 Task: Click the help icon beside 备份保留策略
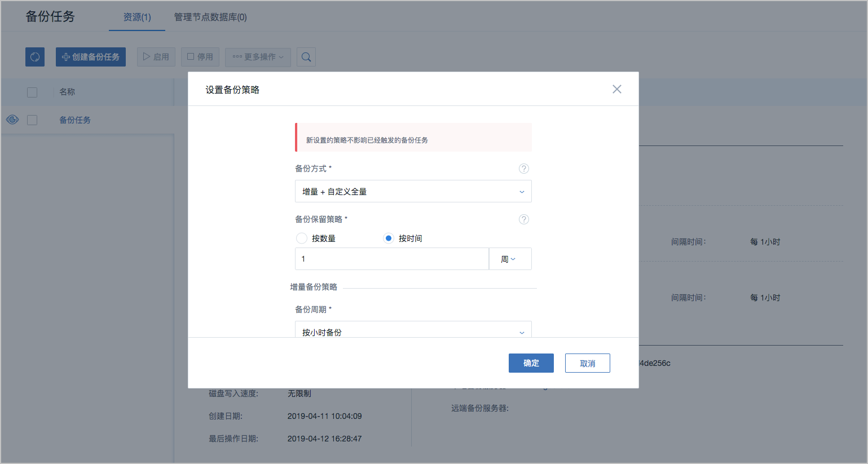pos(523,219)
